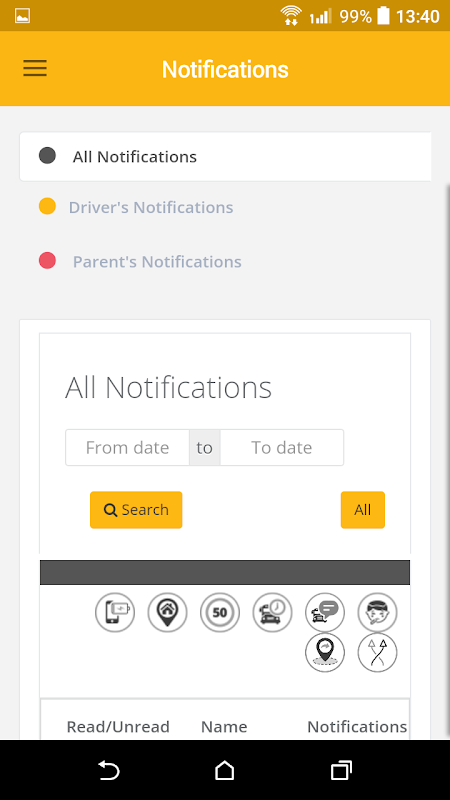Screen dimensions: 450x800
Task: Filter by home location pin icon
Action: pos(167,612)
